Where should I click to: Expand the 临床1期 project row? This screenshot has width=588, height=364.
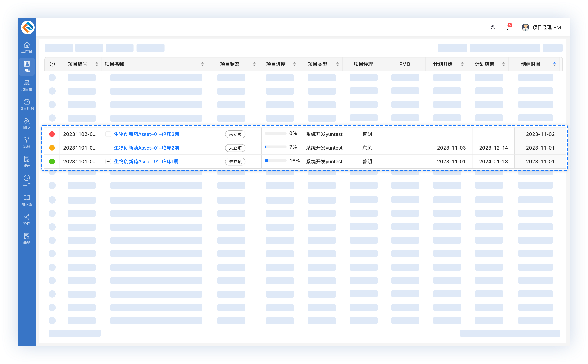tap(108, 162)
